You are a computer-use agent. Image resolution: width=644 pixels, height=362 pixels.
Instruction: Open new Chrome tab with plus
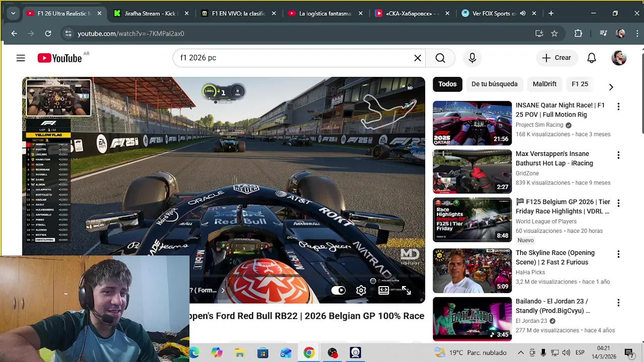(x=551, y=14)
